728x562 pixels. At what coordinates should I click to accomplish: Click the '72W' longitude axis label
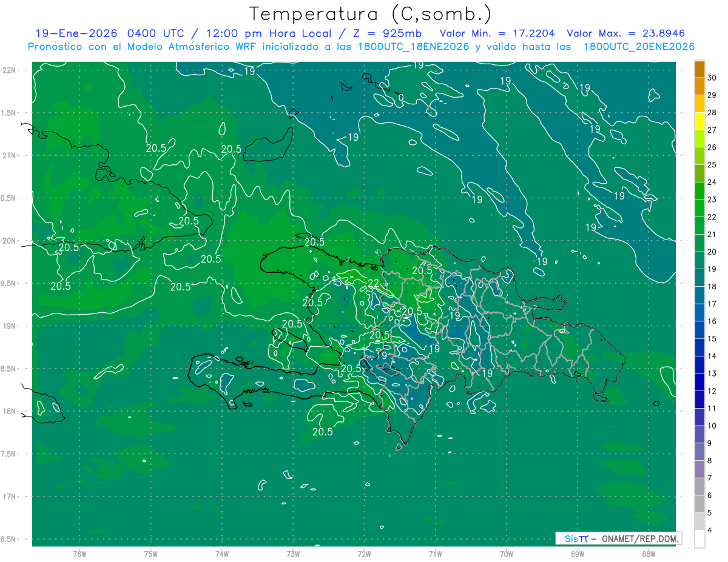(364, 554)
